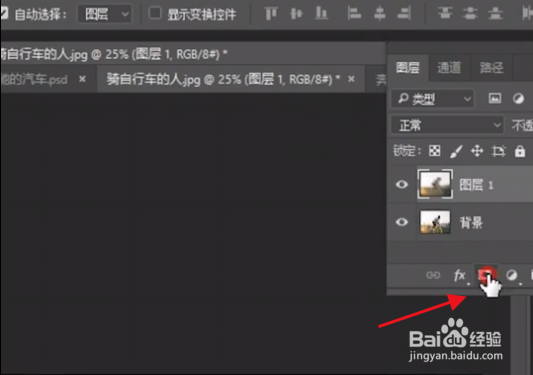The width and height of the screenshot is (533, 375).
Task: Close the 骑自行车的人.jpg document tab
Action: (x=351, y=79)
